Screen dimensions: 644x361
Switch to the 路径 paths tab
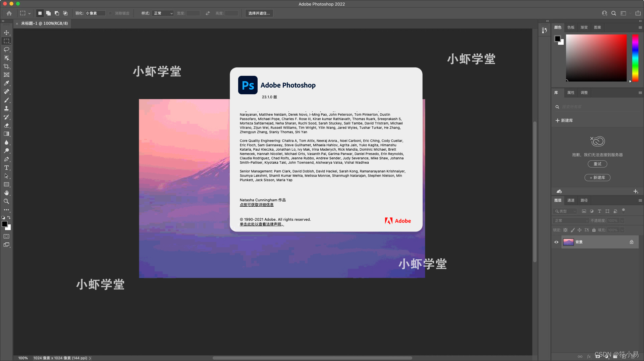(x=584, y=200)
